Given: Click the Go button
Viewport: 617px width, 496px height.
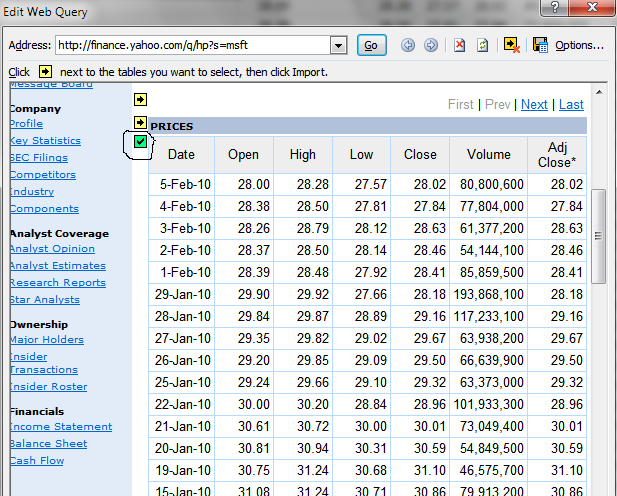Looking at the screenshot, I should tap(371, 45).
